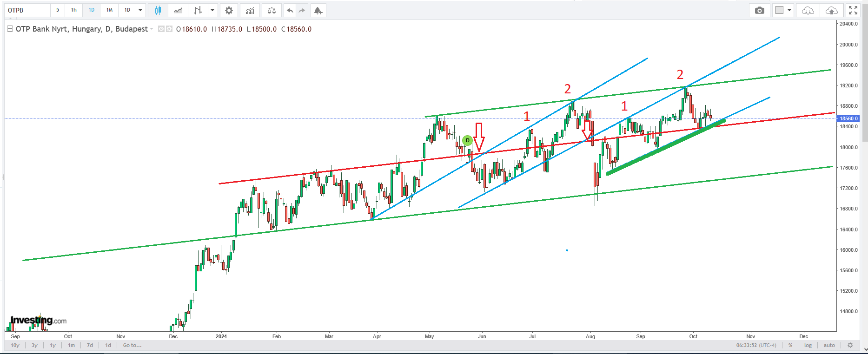Set date range to 1y
The width and height of the screenshot is (868, 354).
[53, 345]
